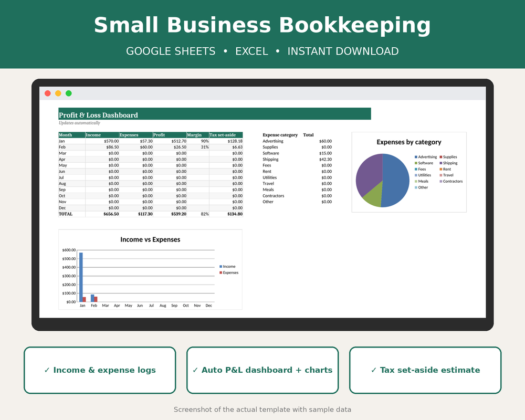This screenshot has width=525, height=420.
Task: Click the yellow minimize window button
Action: tap(58, 93)
